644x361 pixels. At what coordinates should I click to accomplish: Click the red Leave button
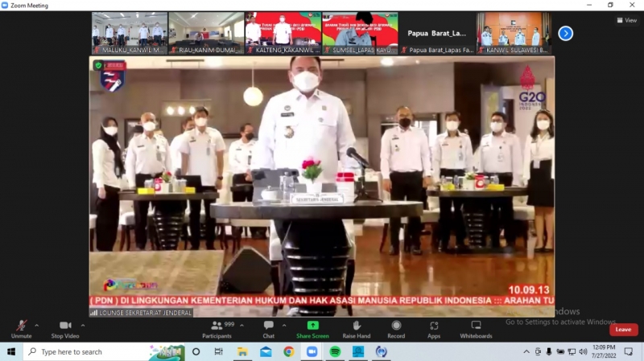[x=623, y=330]
